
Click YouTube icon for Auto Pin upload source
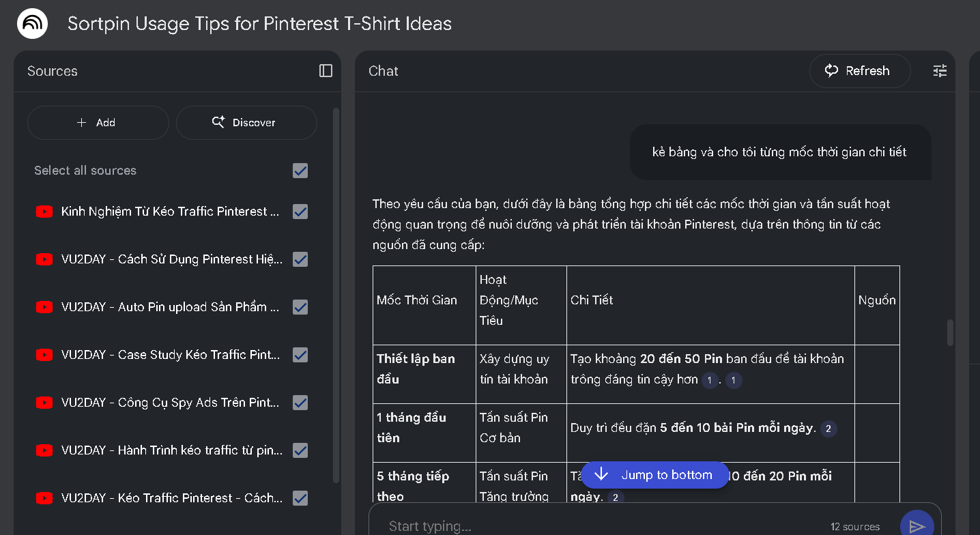tap(44, 307)
